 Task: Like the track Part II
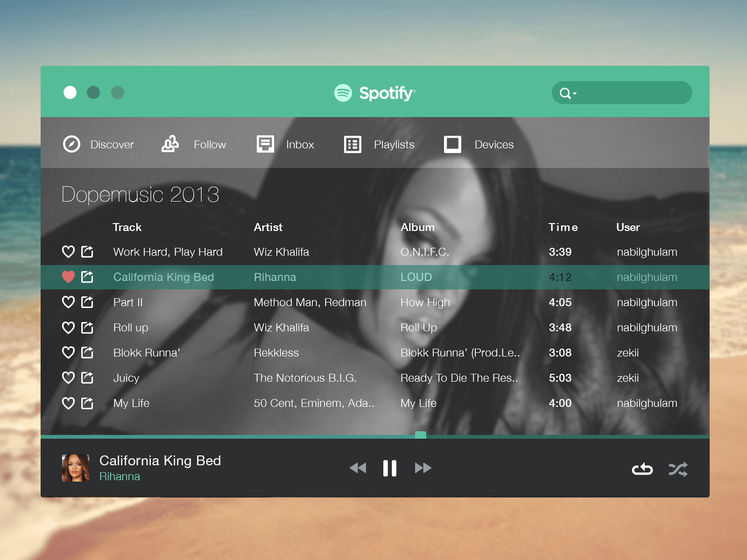(69, 302)
